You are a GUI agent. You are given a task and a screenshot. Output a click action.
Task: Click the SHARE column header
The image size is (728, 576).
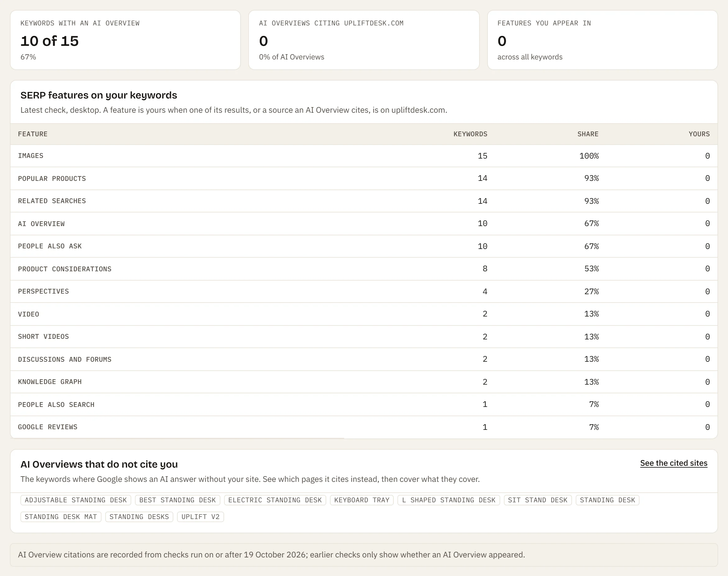[x=588, y=134]
